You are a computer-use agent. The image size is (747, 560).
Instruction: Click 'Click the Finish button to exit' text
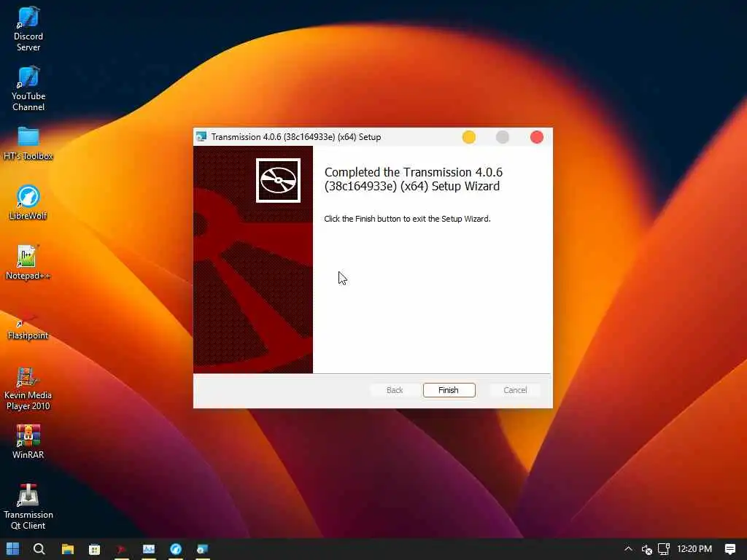pyautogui.click(x=407, y=219)
